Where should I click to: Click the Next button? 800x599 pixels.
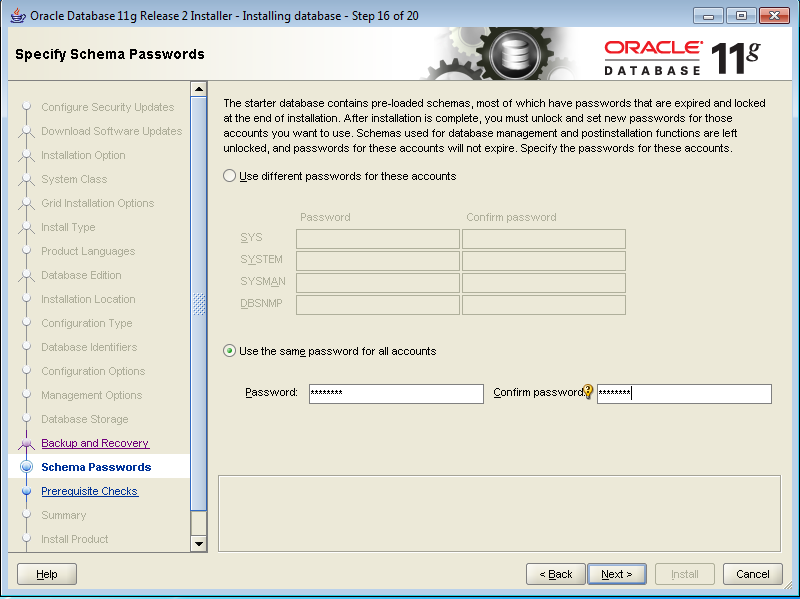(x=617, y=574)
